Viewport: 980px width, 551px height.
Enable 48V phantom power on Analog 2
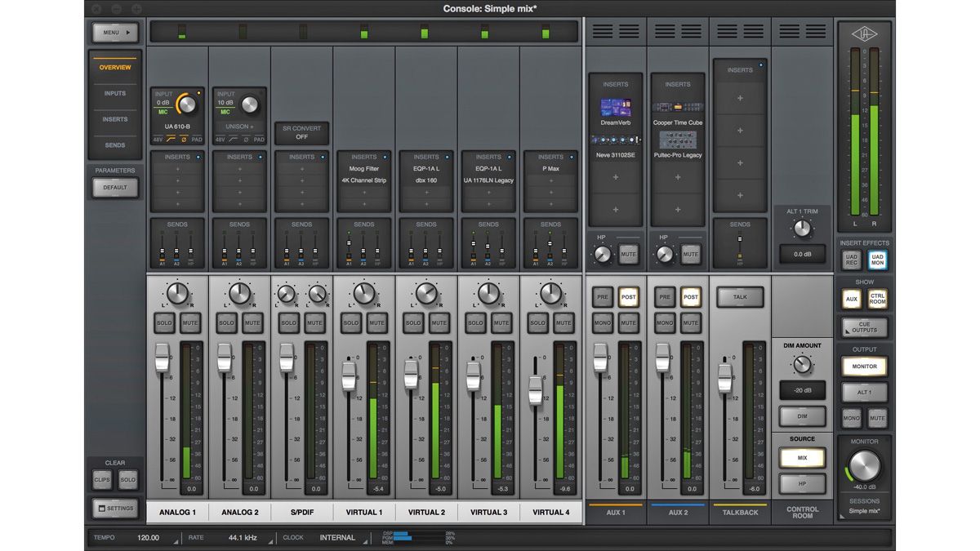tap(221, 140)
